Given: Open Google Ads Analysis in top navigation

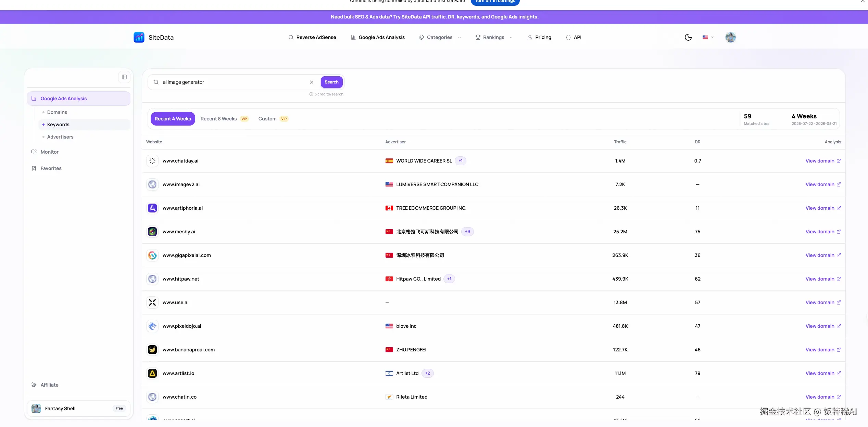Looking at the screenshot, I should (377, 37).
